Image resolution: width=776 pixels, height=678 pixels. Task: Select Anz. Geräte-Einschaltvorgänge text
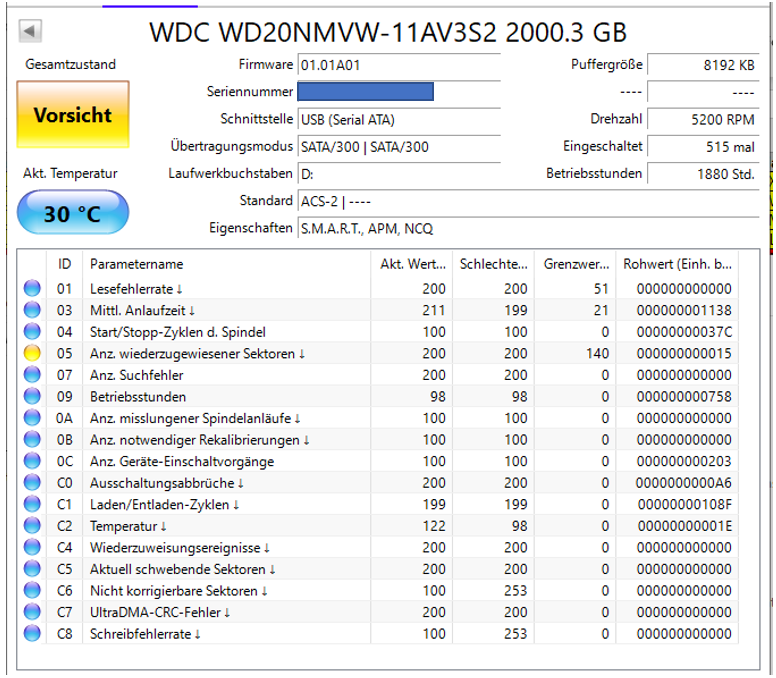click(182, 462)
